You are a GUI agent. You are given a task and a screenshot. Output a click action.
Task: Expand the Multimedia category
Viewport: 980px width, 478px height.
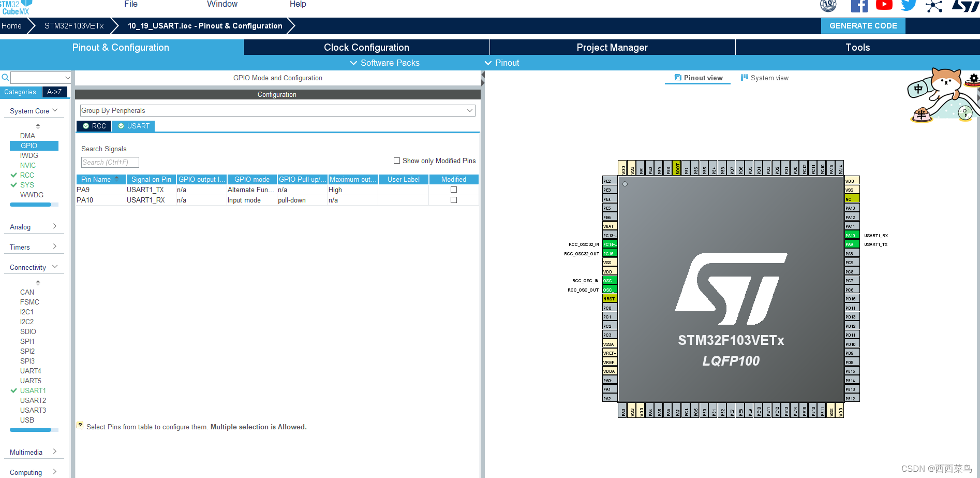(x=55, y=451)
